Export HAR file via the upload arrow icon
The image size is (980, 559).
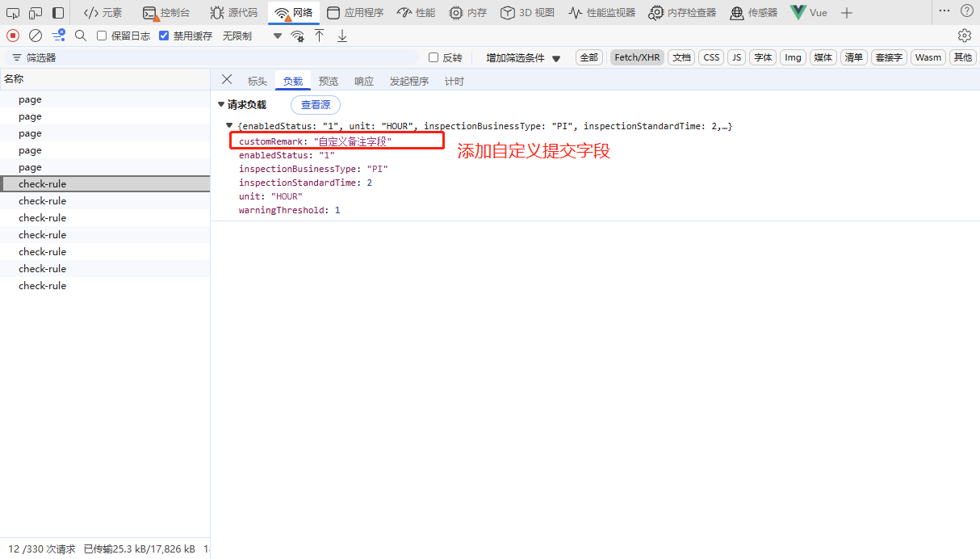click(x=319, y=36)
